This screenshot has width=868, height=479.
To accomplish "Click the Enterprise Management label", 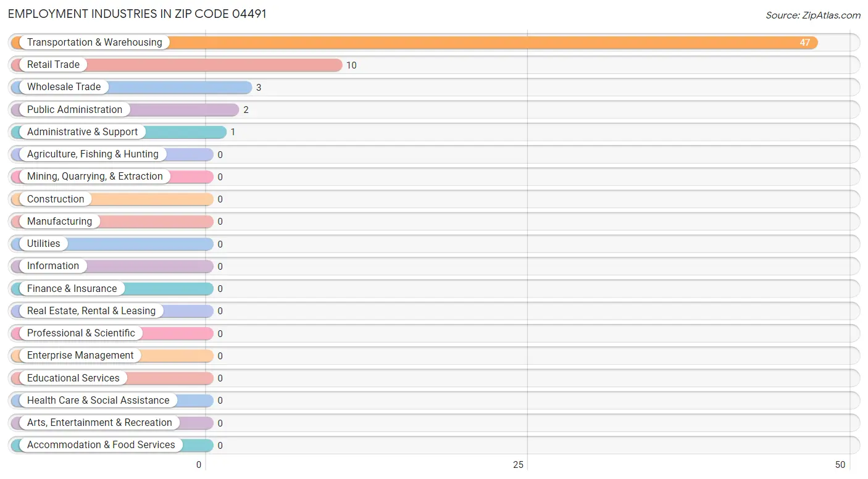I will pyautogui.click(x=80, y=356).
